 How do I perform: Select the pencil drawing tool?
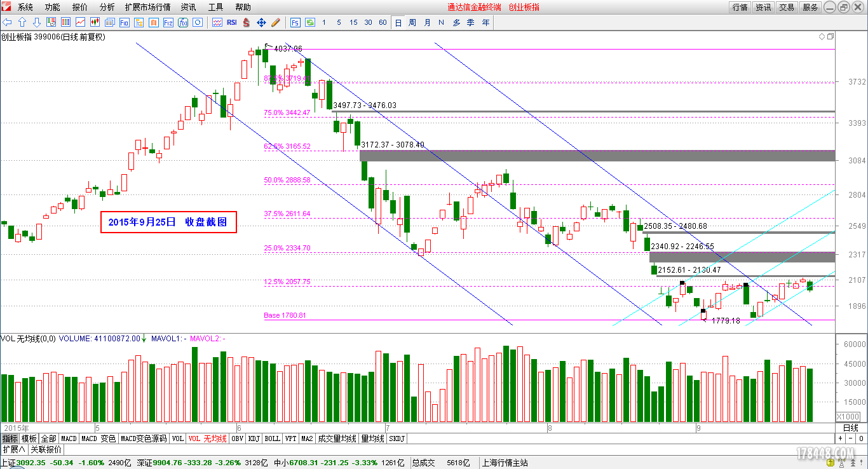(x=276, y=22)
